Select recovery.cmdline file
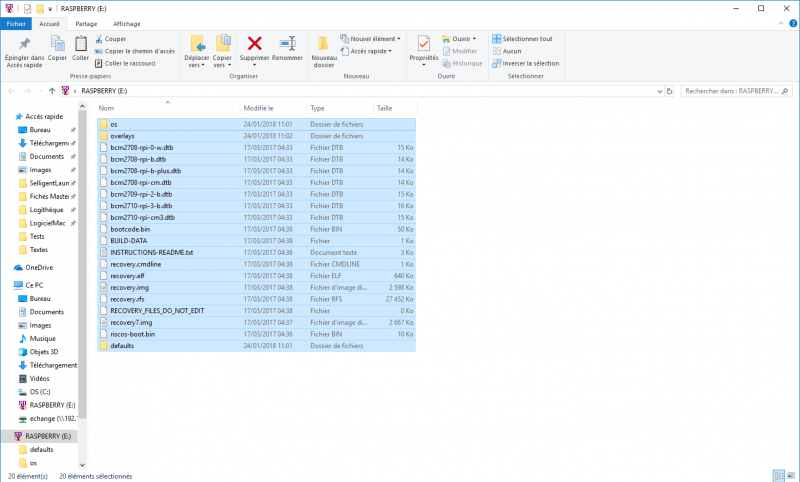The height and width of the screenshot is (482, 800). pyautogui.click(x=256, y=264)
